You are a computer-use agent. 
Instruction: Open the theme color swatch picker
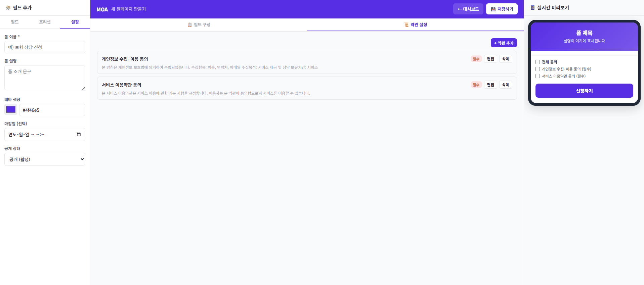coord(11,110)
